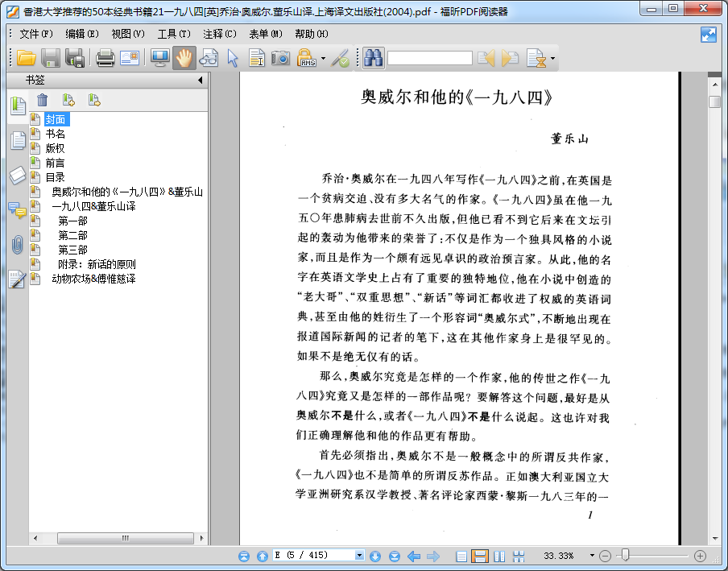Select the 前言 bookmark
Viewport: 728px width, 571px height.
coord(55,163)
